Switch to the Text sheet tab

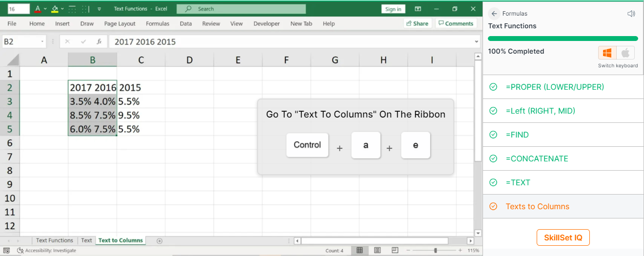click(86, 240)
